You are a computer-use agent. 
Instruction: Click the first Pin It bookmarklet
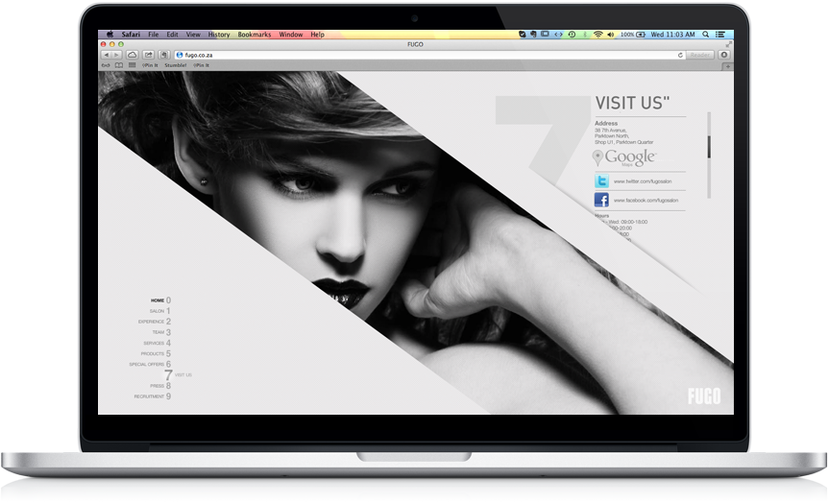pyautogui.click(x=150, y=65)
